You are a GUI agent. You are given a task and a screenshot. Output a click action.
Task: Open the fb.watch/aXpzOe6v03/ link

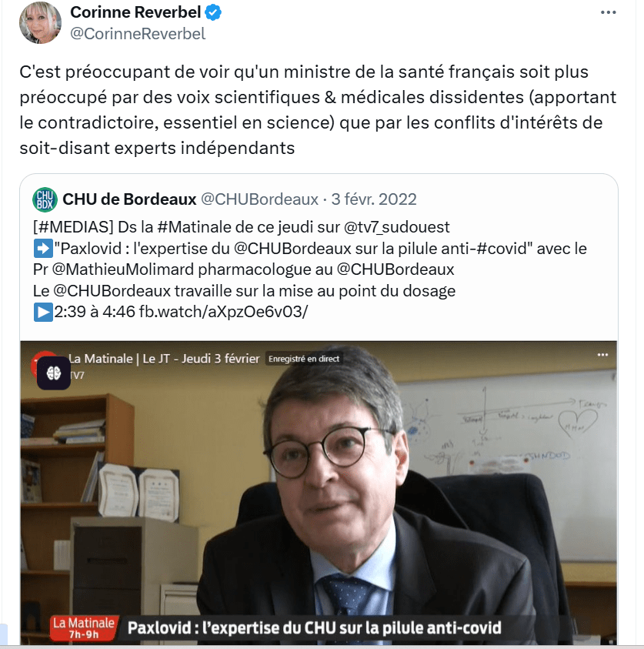pyautogui.click(x=223, y=312)
